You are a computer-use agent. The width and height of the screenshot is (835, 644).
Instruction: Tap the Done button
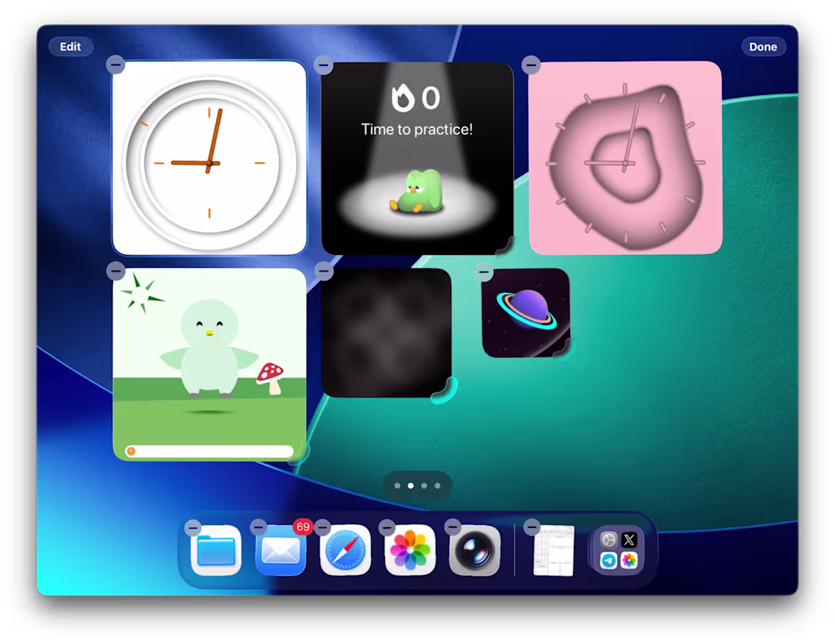click(763, 47)
